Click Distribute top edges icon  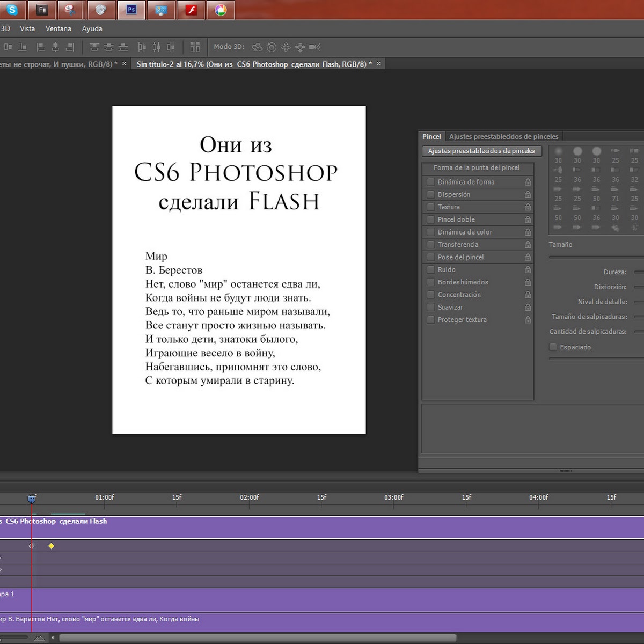click(94, 47)
